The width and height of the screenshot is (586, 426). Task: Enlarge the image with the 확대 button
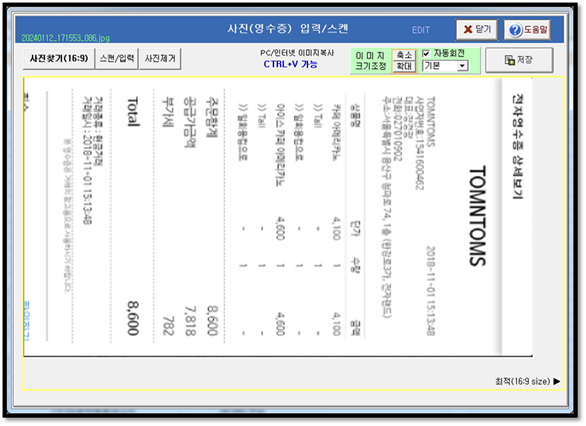tap(404, 67)
